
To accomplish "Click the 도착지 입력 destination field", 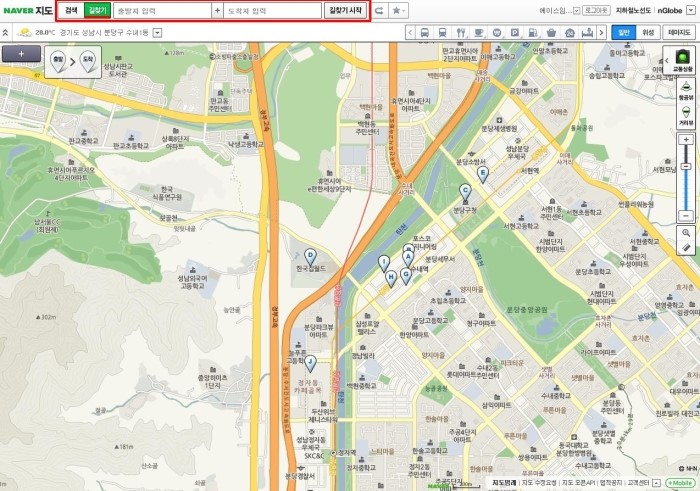I will coord(272,11).
